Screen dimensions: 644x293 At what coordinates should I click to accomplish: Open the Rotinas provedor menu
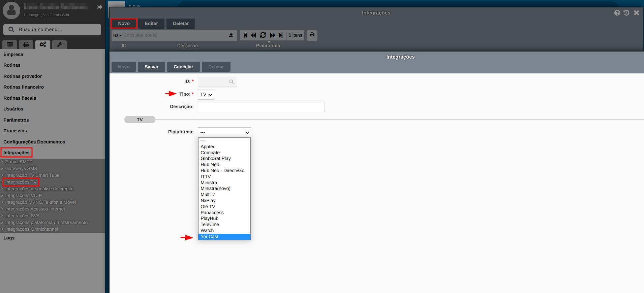[23, 76]
